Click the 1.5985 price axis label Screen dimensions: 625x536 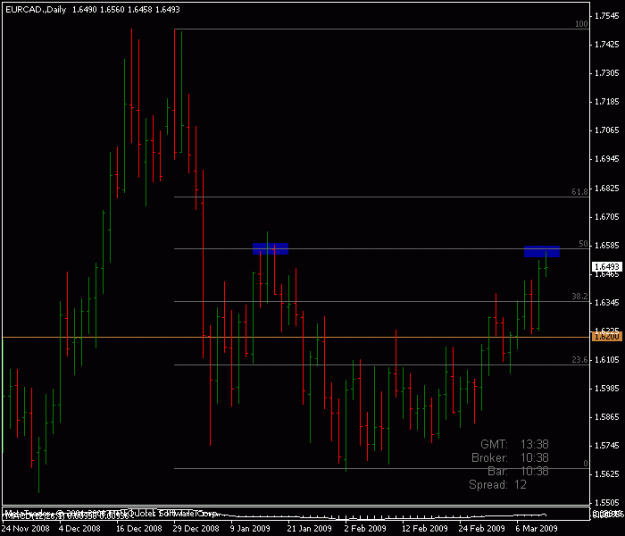tap(607, 388)
